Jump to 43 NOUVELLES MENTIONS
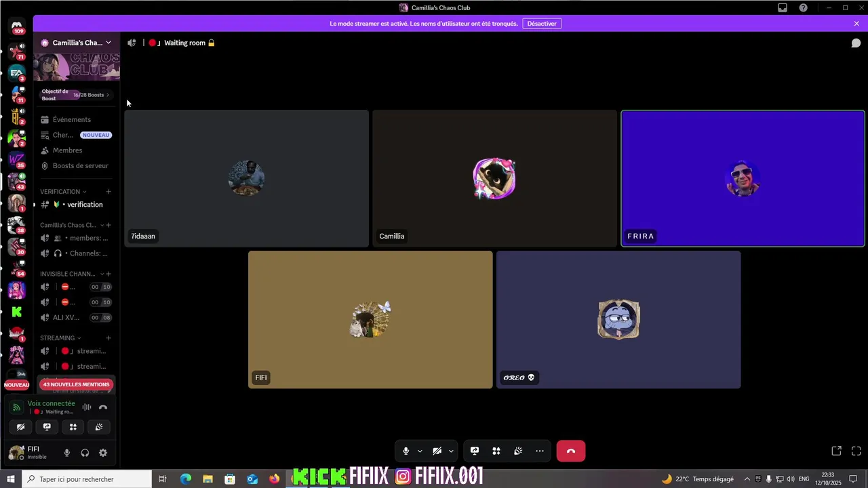The height and width of the screenshot is (488, 868). click(x=76, y=384)
